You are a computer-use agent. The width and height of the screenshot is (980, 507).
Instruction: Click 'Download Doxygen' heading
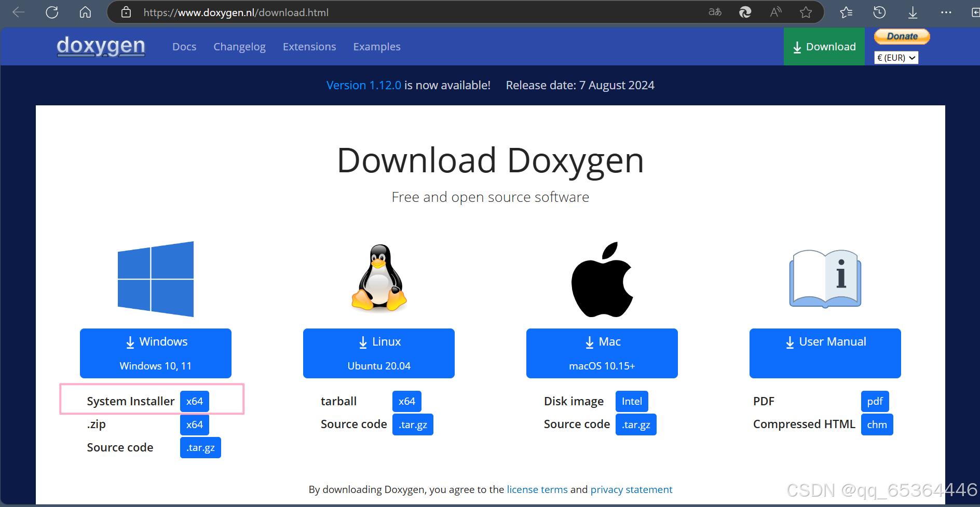click(x=490, y=160)
